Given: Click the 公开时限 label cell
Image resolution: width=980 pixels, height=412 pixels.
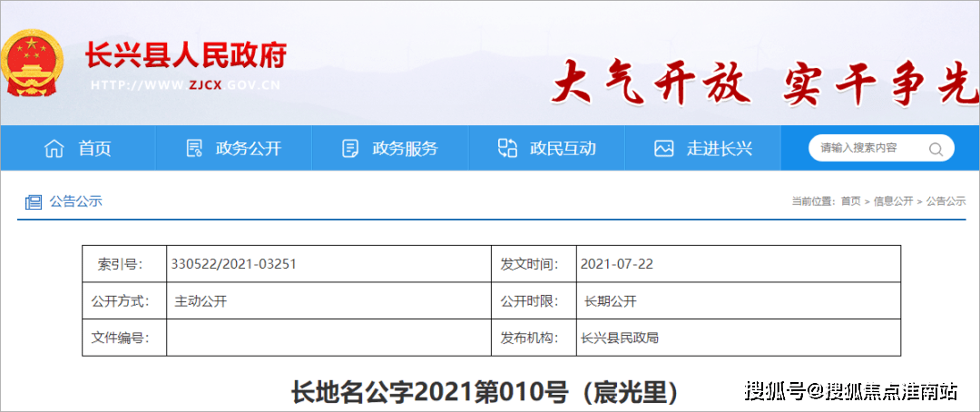Looking at the screenshot, I should coord(534,301).
